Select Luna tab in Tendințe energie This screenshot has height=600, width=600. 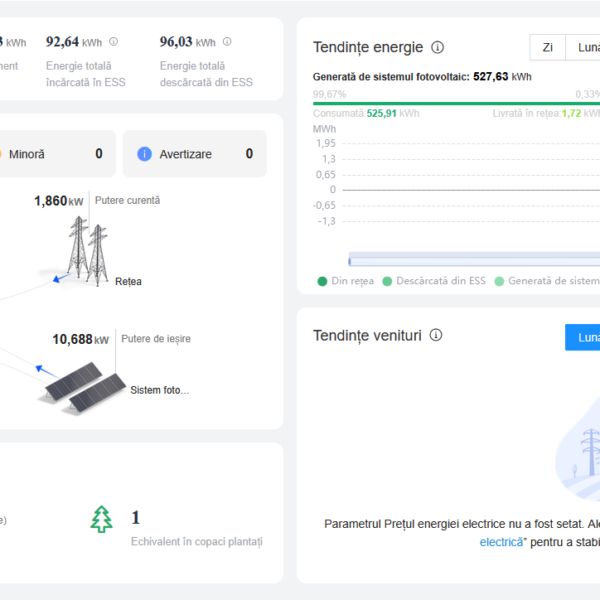585,47
